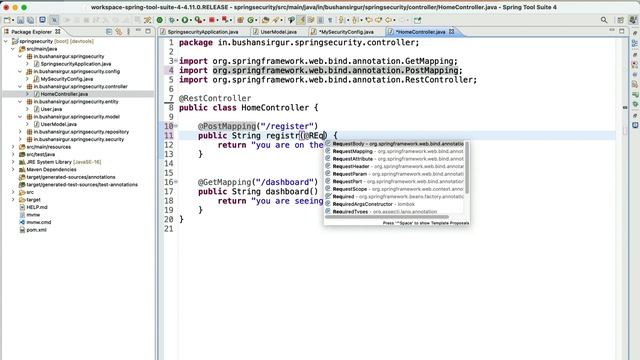Choose RequestAttribute from autocomplete list

coord(394,159)
